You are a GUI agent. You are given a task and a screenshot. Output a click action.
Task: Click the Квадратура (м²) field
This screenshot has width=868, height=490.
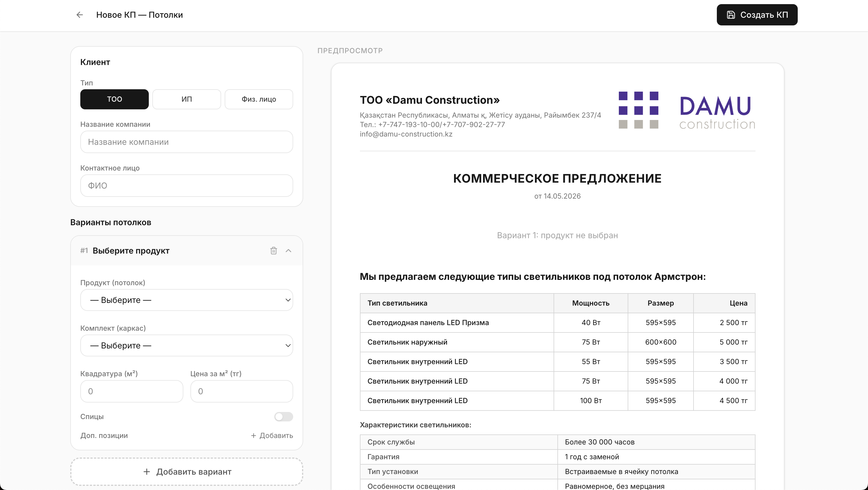pos(132,391)
